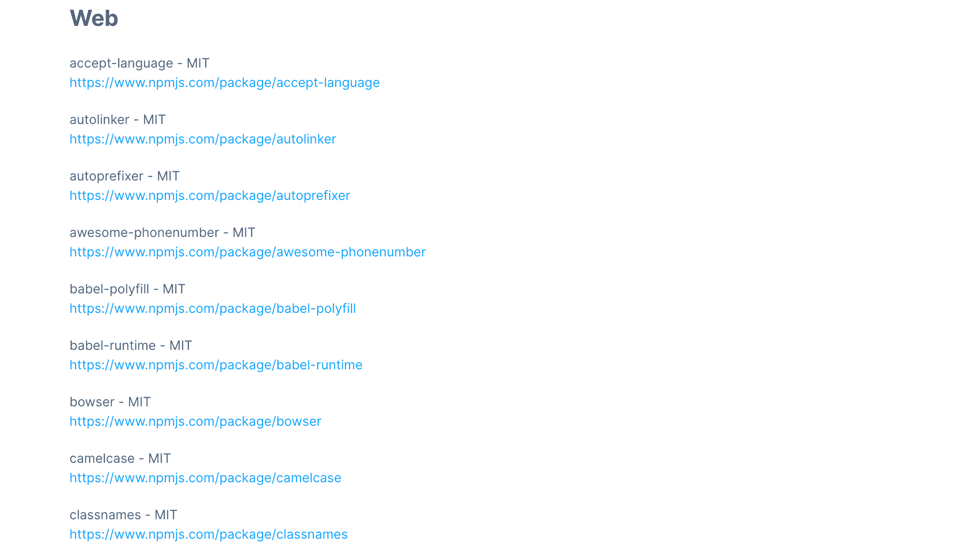Click the 'awesome-phonenumber - MIT' label

[163, 233]
